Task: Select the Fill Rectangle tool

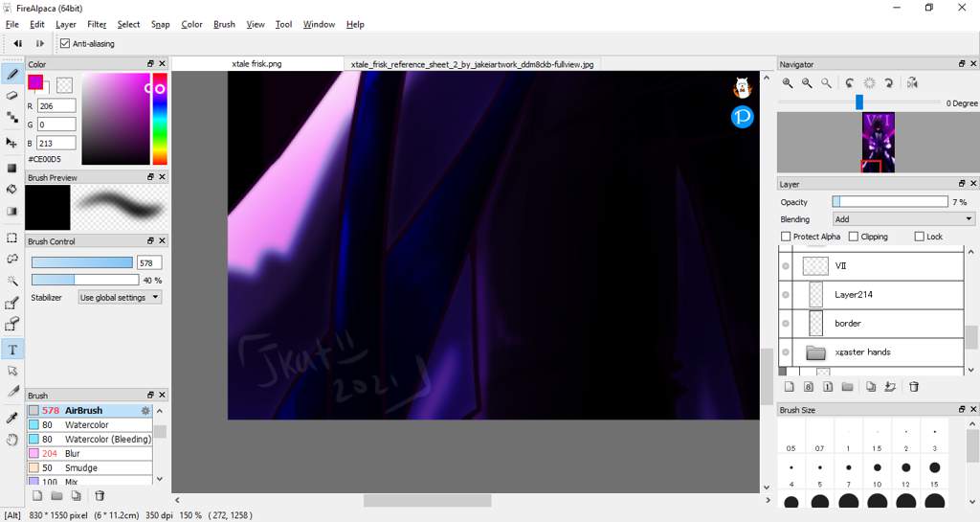Action: click(11, 169)
